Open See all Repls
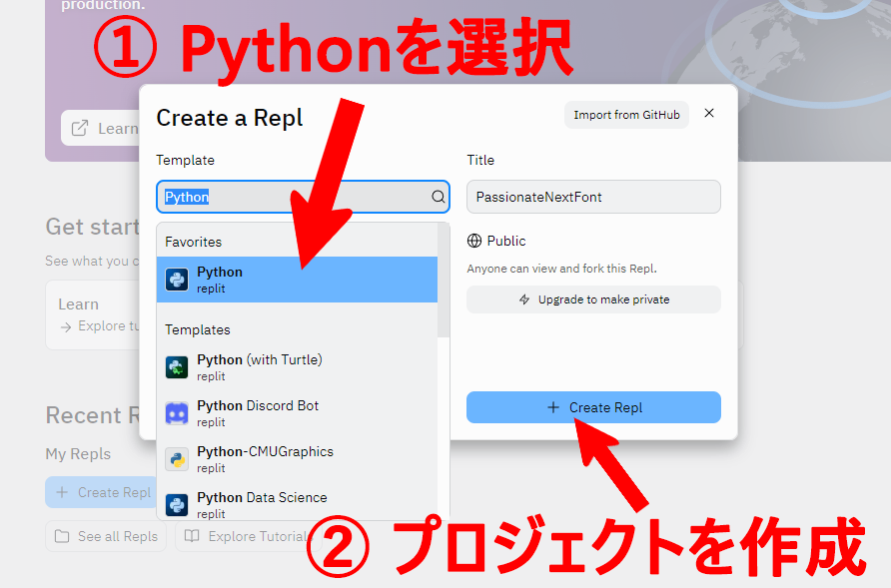 [x=106, y=536]
